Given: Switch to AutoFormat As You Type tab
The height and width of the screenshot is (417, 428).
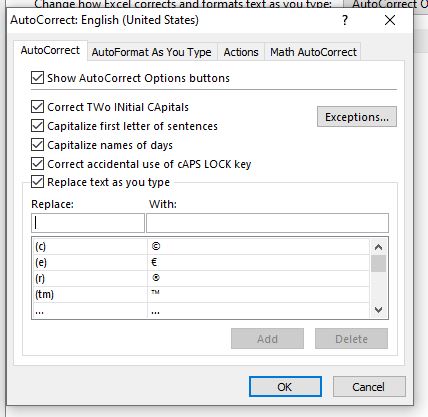Looking at the screenshot, I should pos(151,52).
